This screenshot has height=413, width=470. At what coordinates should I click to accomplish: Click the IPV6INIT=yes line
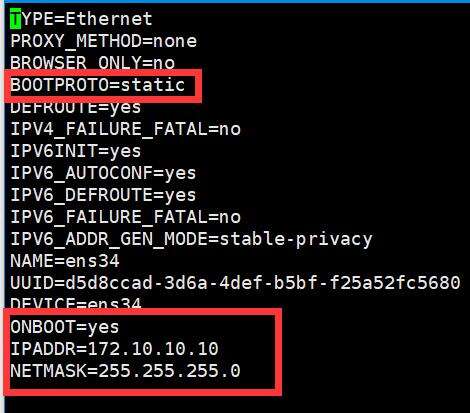pos(75,151)
